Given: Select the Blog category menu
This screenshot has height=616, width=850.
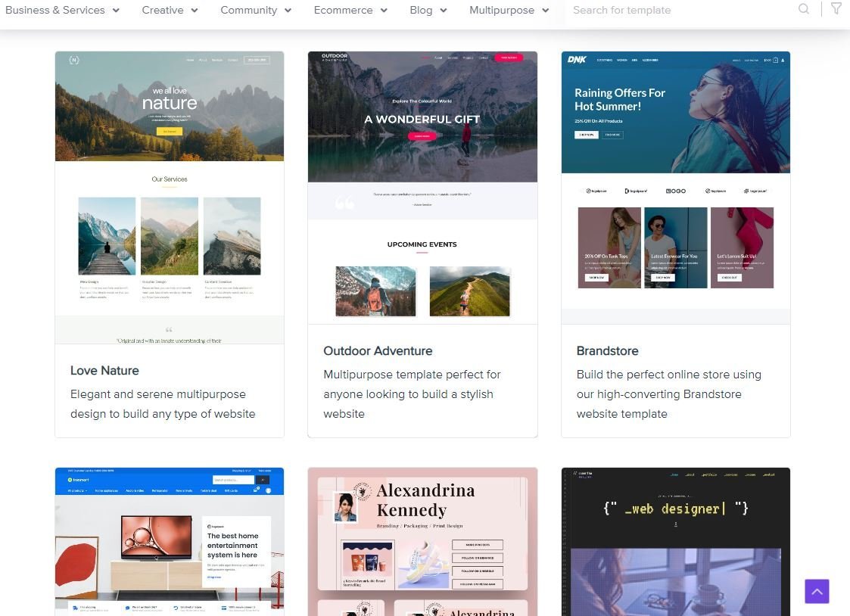Looking at the screenshot, I should coord(428,11).
